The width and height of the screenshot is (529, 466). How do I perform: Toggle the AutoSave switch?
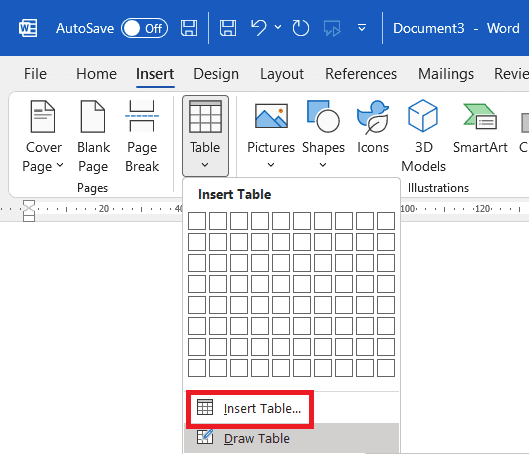tap(144, 28)
